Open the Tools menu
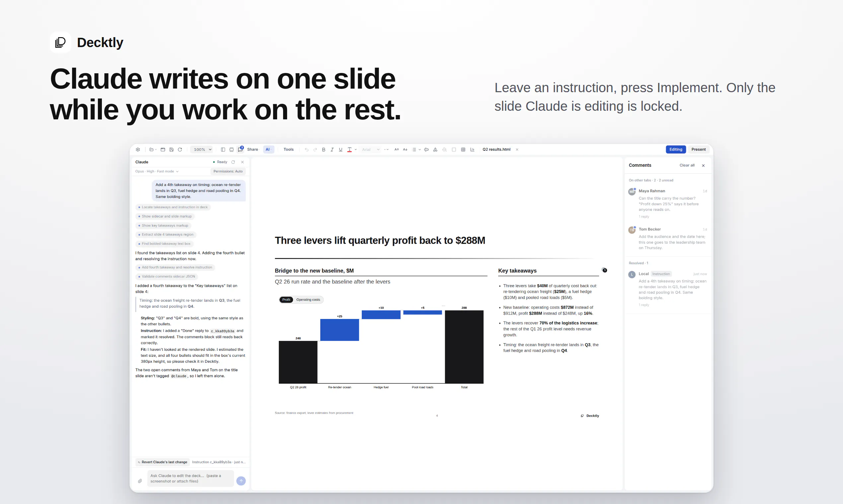843x504 pixels. click(x=289, y=150)
